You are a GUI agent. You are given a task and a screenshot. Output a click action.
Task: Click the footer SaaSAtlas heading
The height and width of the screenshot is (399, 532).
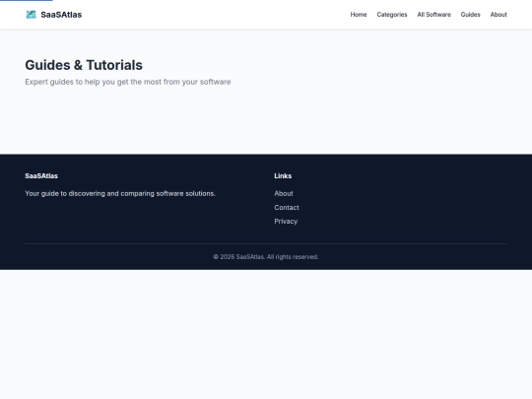click(41, 175)
